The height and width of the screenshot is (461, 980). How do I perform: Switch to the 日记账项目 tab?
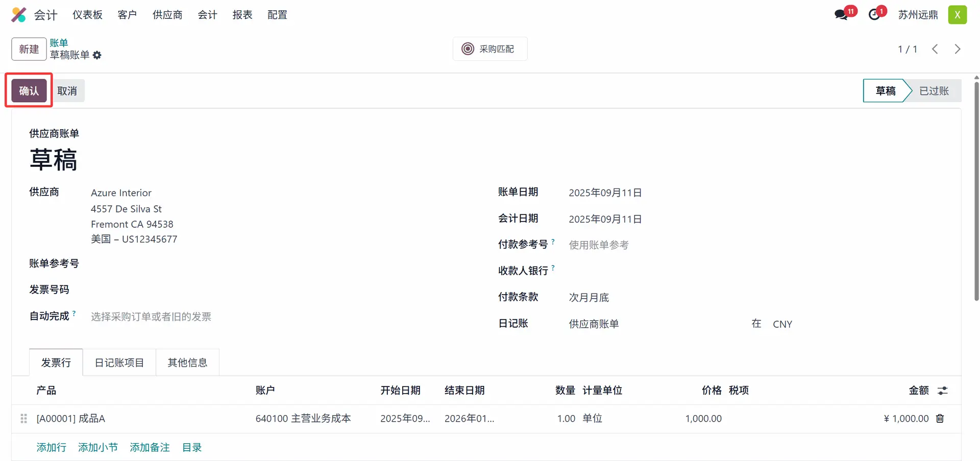pyautogui.click(x=119, y=362)
